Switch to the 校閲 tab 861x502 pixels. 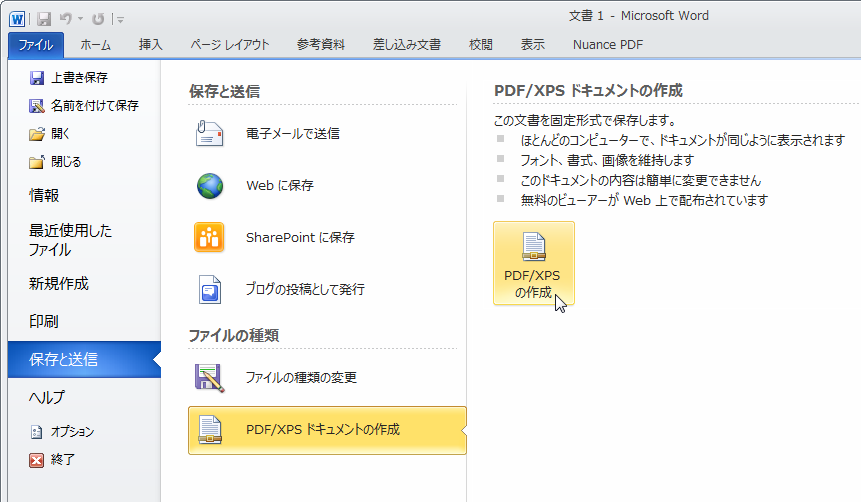480,45
